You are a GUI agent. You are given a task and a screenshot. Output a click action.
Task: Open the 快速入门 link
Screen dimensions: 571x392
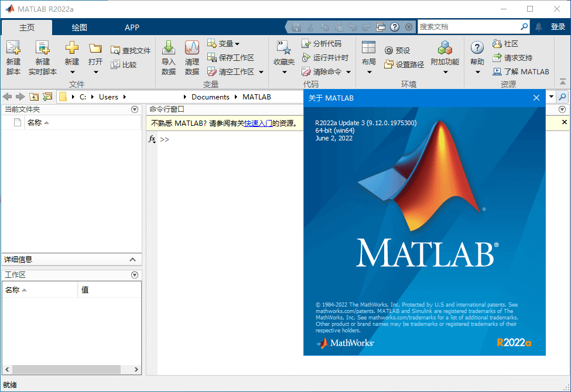tap(258, 123)
